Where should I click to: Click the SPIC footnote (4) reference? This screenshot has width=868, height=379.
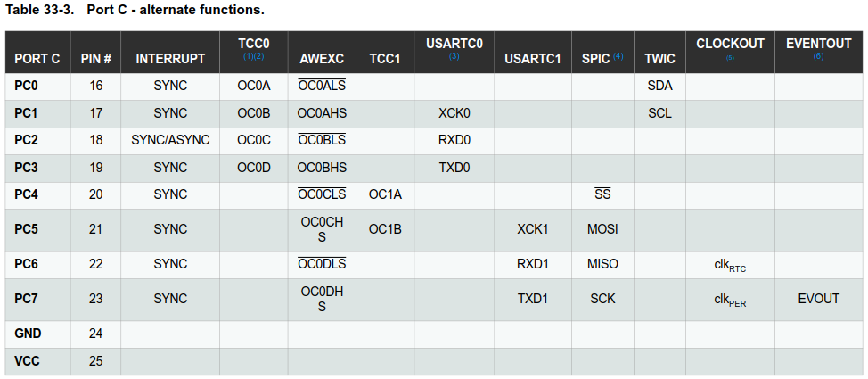point(618,56)
